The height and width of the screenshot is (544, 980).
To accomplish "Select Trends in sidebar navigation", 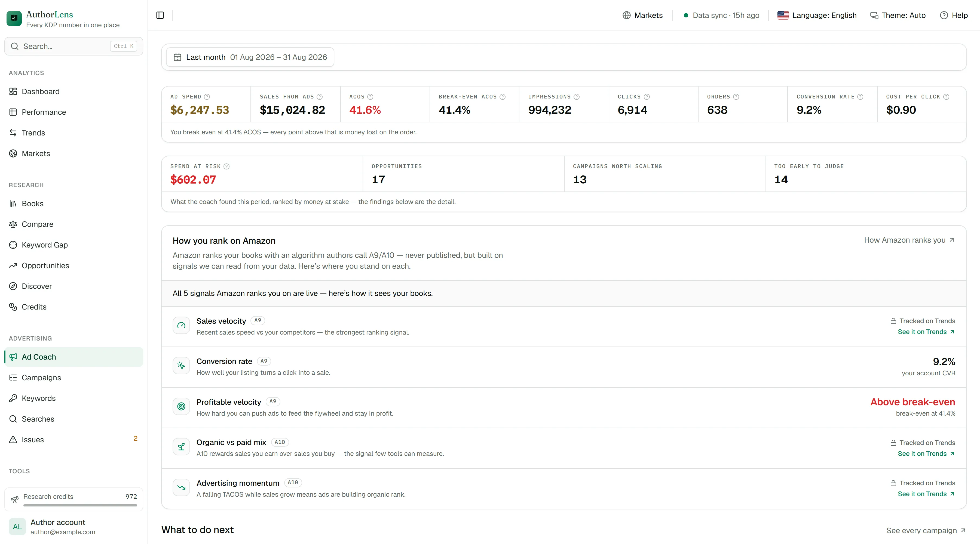I will 74,133.
